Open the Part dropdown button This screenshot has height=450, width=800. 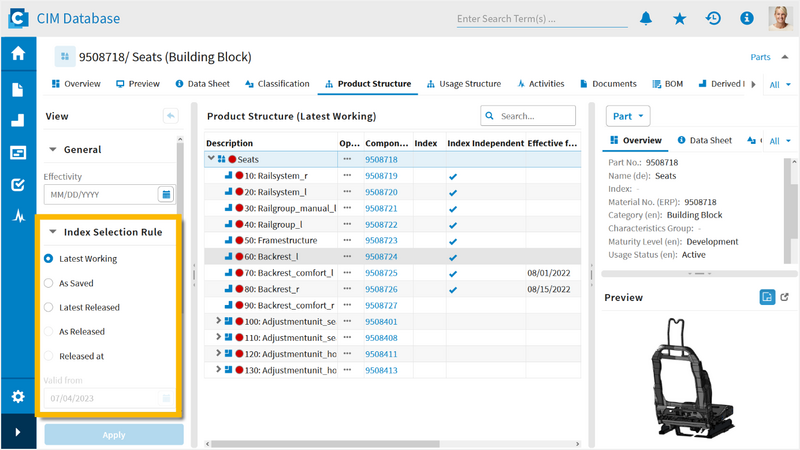pos(628,116)
